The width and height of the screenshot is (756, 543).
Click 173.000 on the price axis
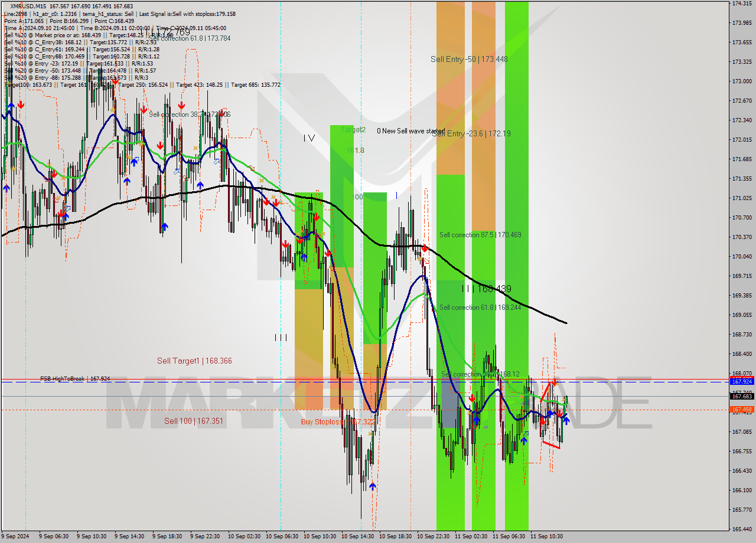742,81
